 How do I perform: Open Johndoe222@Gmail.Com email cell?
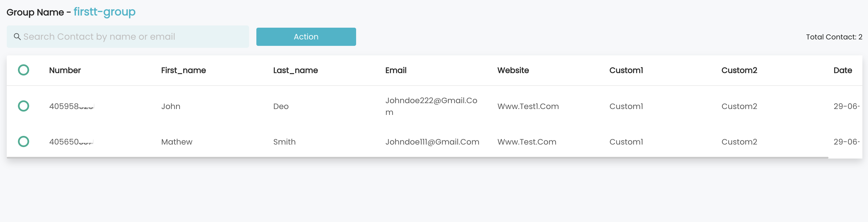[x=431, y=106]
